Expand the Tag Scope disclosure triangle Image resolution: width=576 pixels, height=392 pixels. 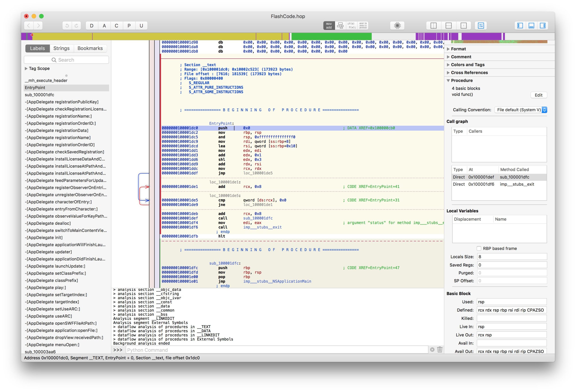26,68
